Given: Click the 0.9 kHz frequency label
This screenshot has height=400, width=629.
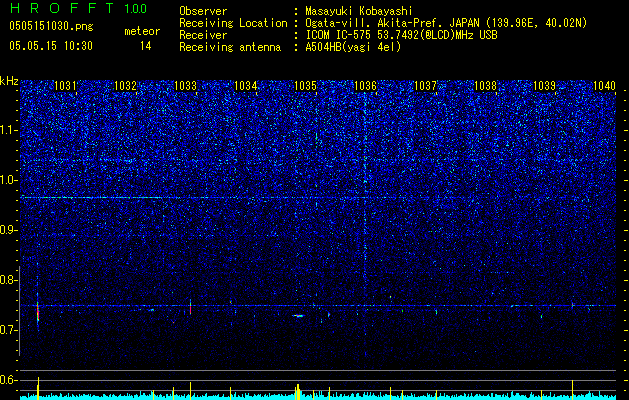Looking at the screenshot, I should coord(9,230).
